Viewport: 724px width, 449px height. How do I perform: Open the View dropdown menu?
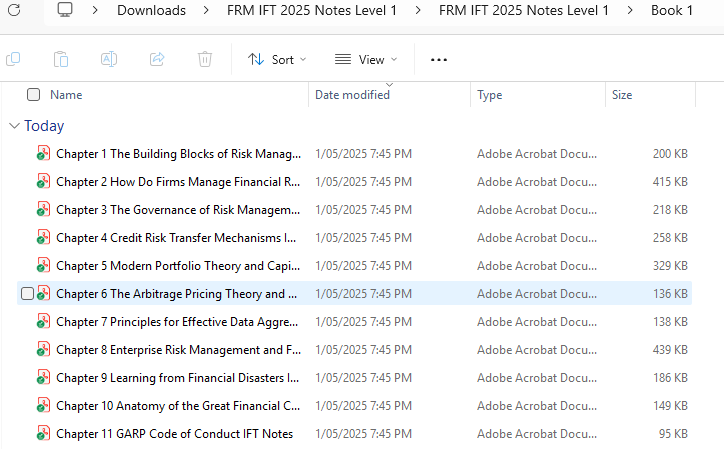coord(365,59)
